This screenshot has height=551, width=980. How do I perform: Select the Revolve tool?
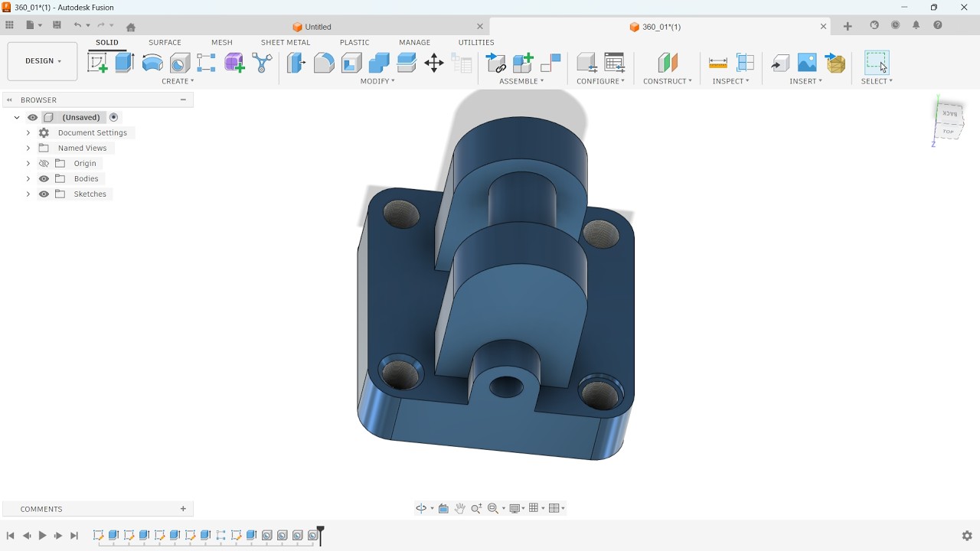152,63
